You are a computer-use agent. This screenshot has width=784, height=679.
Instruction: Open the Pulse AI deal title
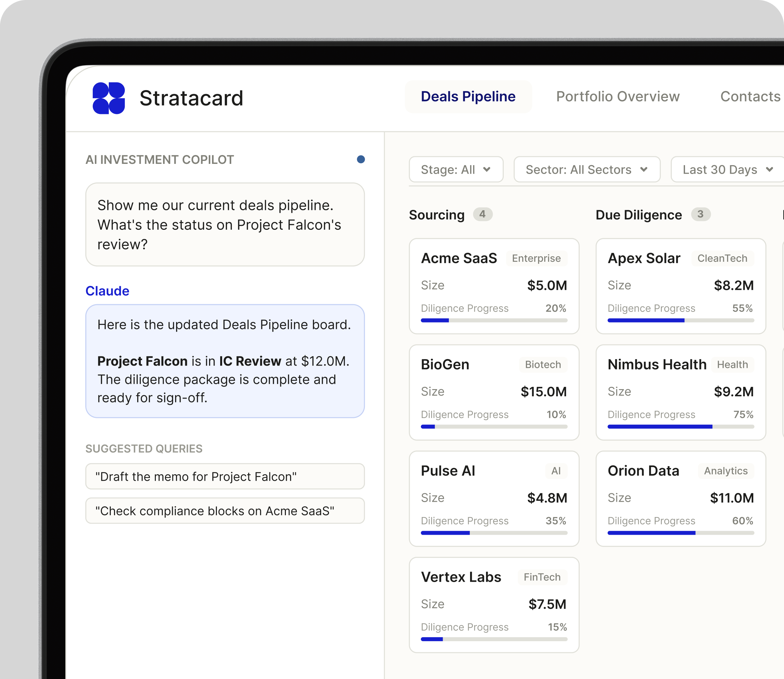448,471
